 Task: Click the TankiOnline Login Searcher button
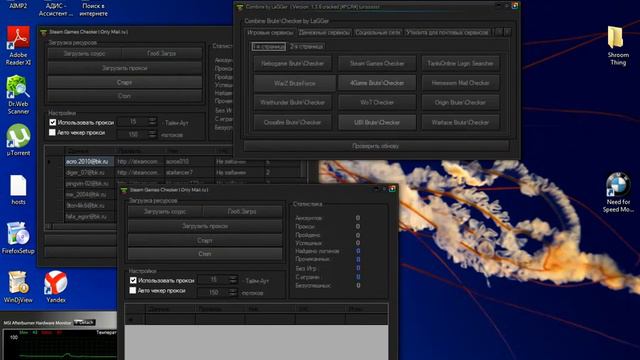click(460, 64)
